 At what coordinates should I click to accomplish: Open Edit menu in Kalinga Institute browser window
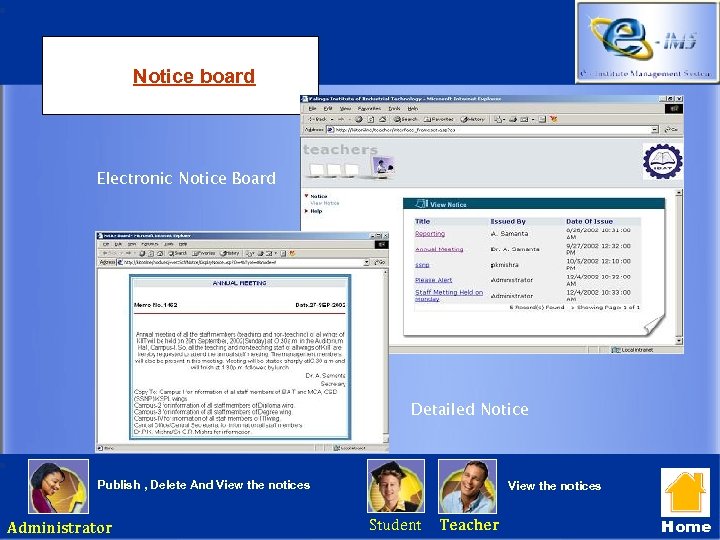328,108
